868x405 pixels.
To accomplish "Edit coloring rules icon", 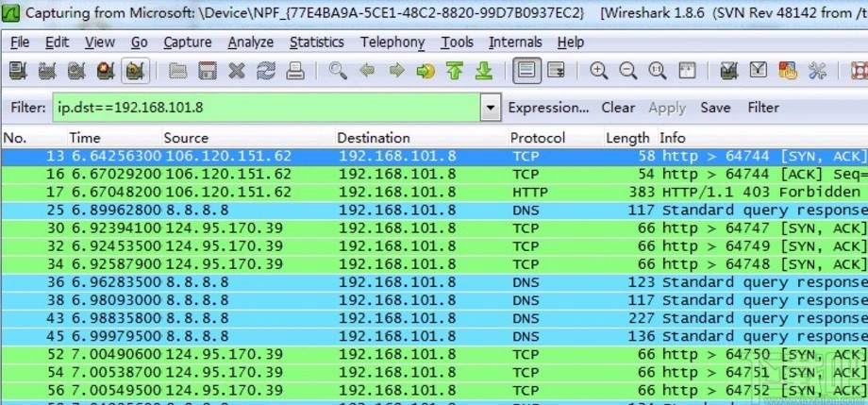I will (788, 71).
